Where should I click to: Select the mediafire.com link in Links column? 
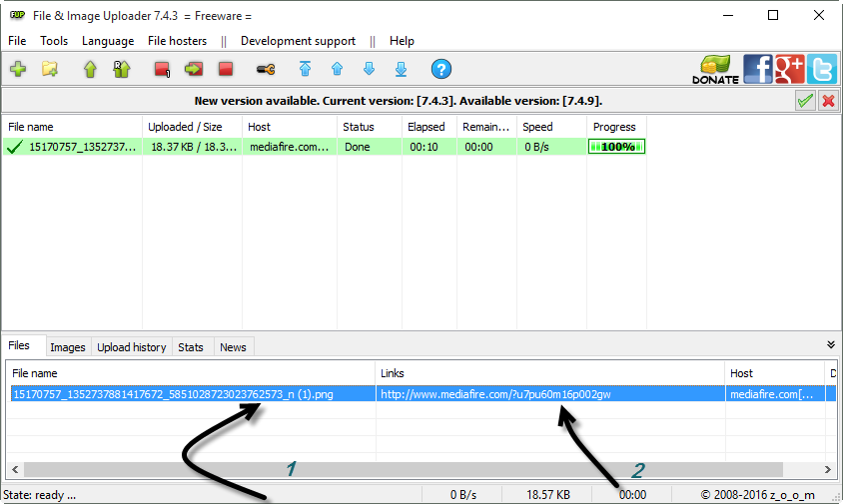point(495,394)
